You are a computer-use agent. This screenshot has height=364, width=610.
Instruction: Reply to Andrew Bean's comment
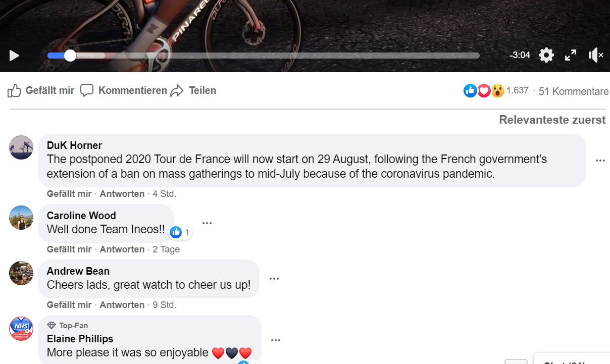tap(122, 305)
